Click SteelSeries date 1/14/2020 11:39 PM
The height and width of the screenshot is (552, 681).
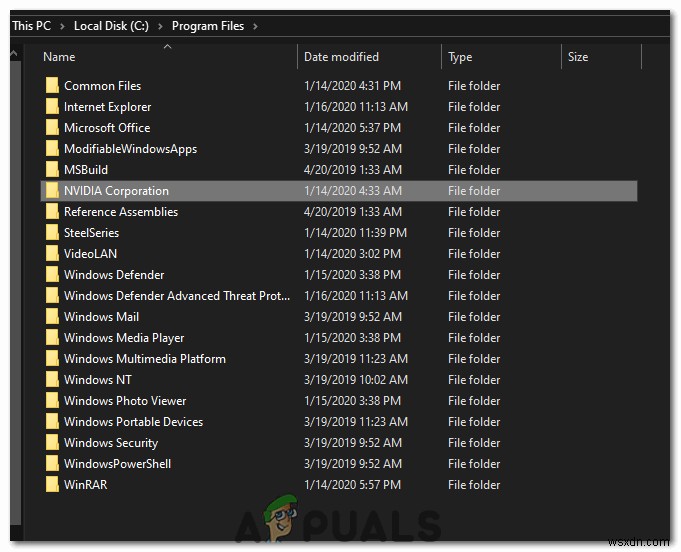coord(355,233)
